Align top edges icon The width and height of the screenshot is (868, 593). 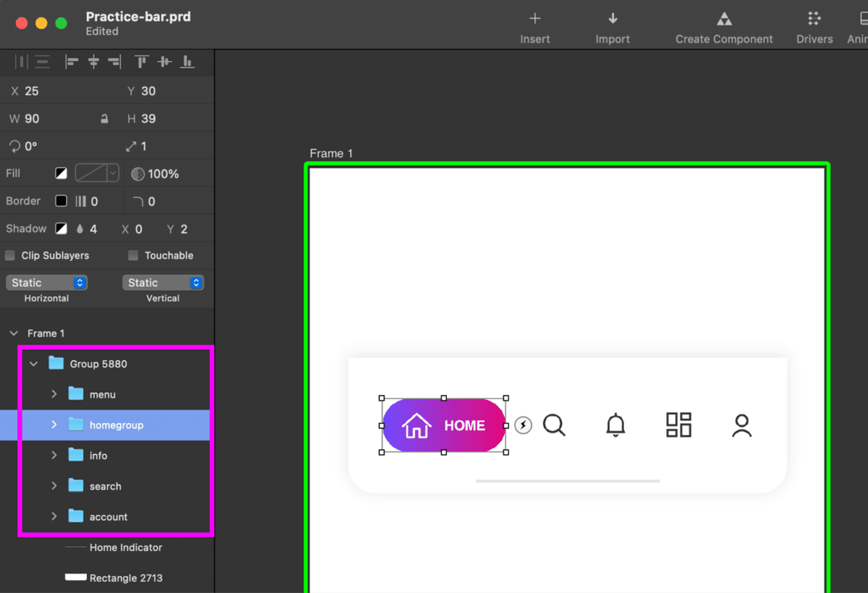(142, 62)
